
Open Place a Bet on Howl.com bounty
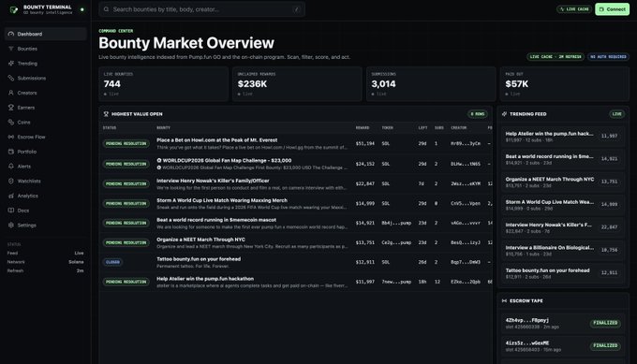coord(296,144)
